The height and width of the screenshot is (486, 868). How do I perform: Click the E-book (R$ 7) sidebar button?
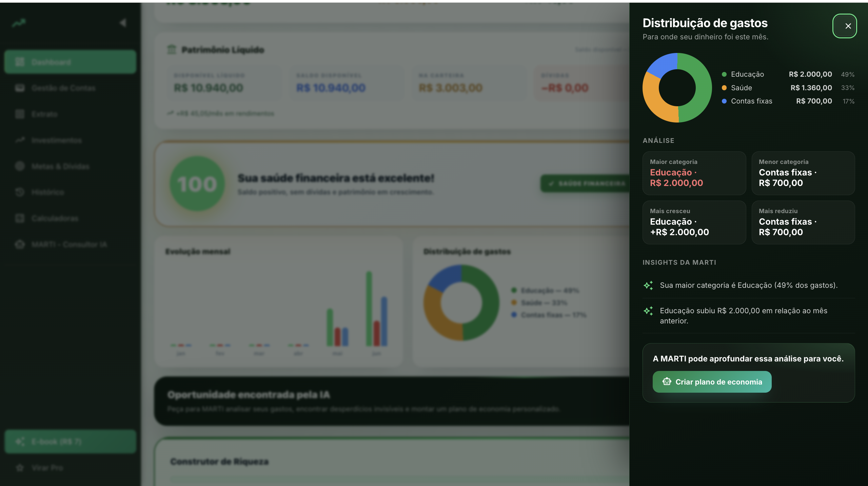coord(70,442)
